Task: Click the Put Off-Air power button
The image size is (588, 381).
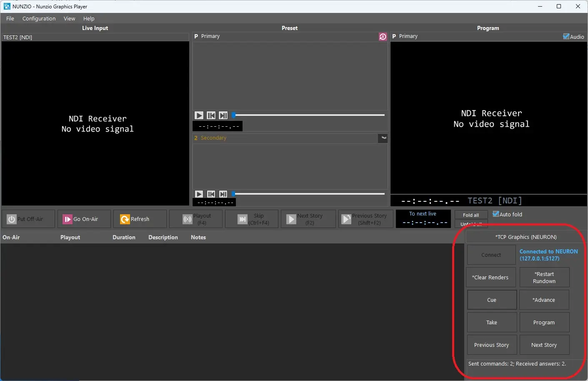Action: pos(28,219)
